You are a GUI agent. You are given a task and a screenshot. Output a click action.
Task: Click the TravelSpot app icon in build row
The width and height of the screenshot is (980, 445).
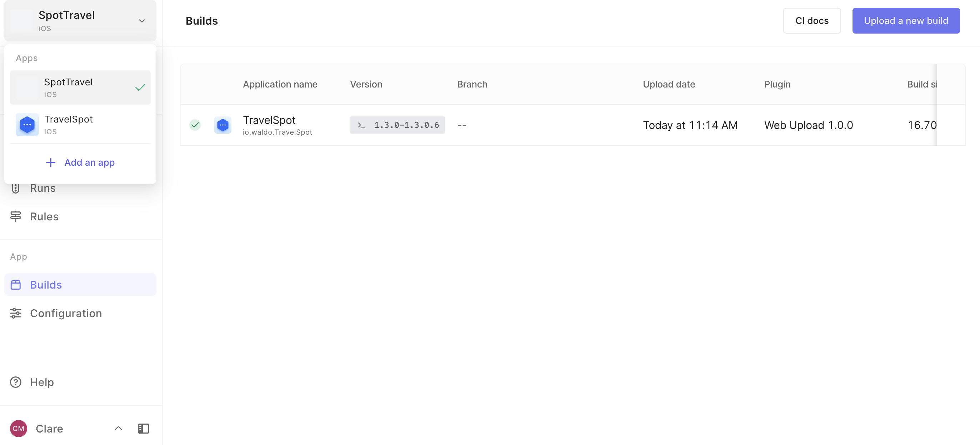point(222,125)
